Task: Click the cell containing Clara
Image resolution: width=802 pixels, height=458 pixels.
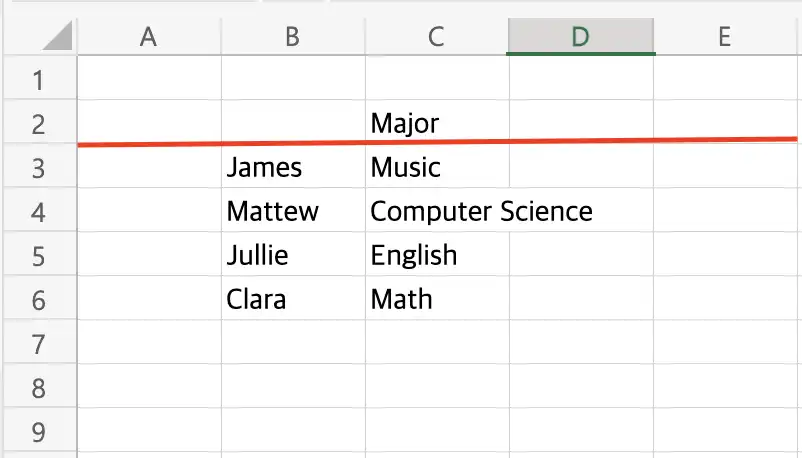Action: pyautogui.click(x=294, y=298)
